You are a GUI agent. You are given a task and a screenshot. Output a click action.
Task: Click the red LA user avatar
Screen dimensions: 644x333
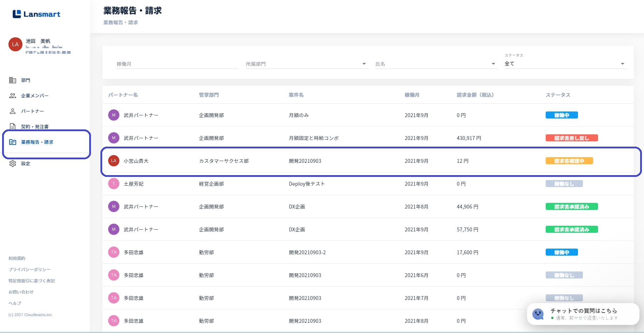[x=15, y=44]
